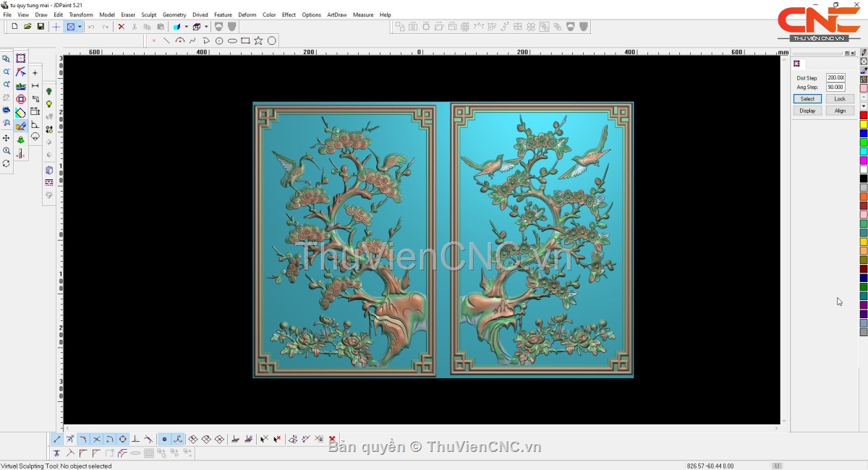
Task: Click the angle measurement icon
Action: coord(35,125)
